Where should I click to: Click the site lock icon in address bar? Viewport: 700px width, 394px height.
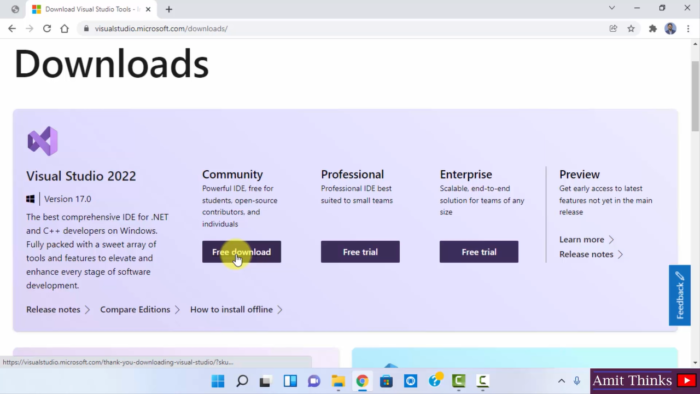pos(86,29)
